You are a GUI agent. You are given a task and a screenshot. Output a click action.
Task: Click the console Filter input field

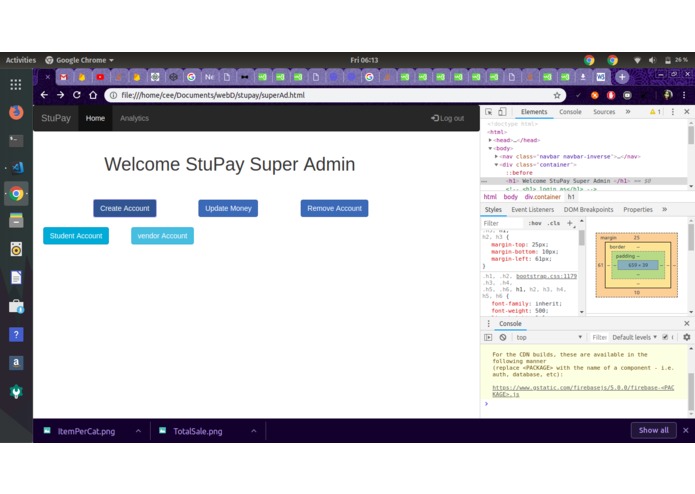coord(599,337)
